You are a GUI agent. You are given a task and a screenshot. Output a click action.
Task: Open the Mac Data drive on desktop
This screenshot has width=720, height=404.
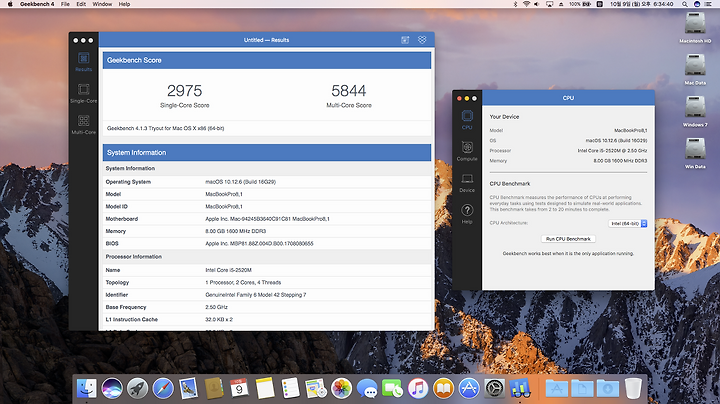695,69
